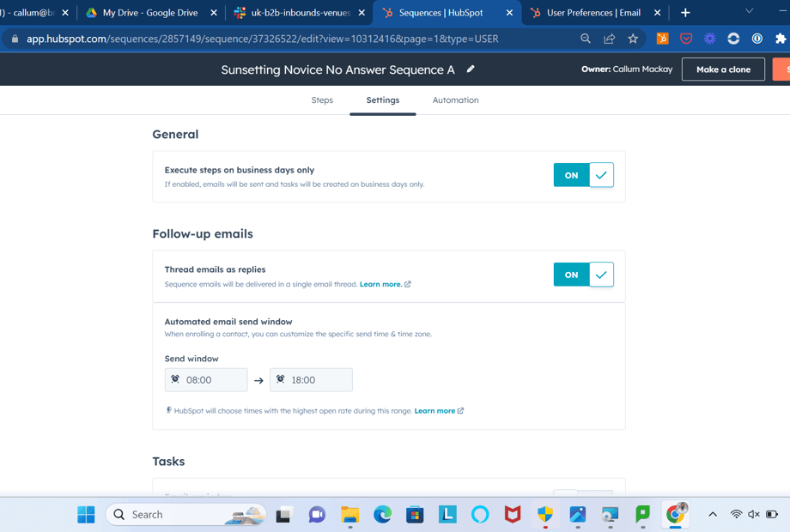Screen dimensions: 790x532
Task: Click Learn more link about open rate times
Action: [434, 411]
